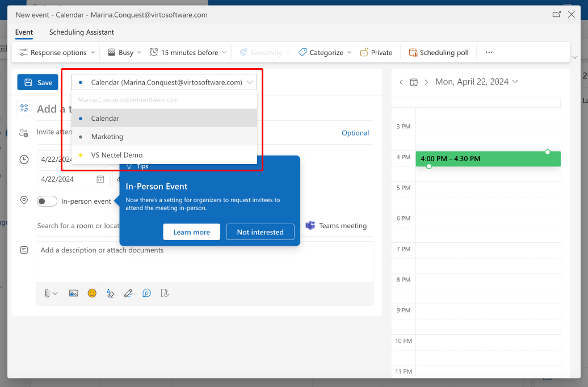
Task: Click the clock time icon
Action: pos(24,160)
